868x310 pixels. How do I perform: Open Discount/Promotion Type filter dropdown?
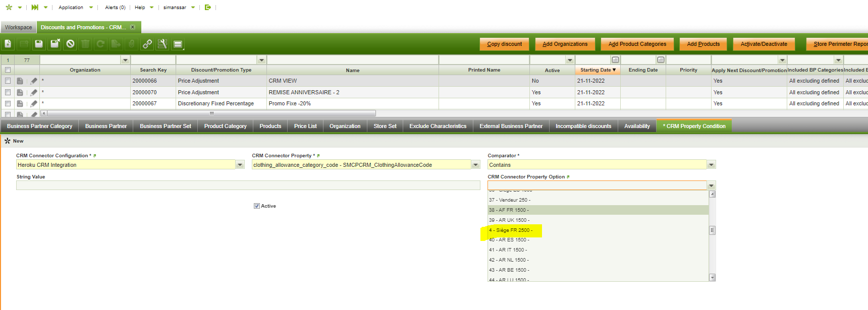pos(261,60)
